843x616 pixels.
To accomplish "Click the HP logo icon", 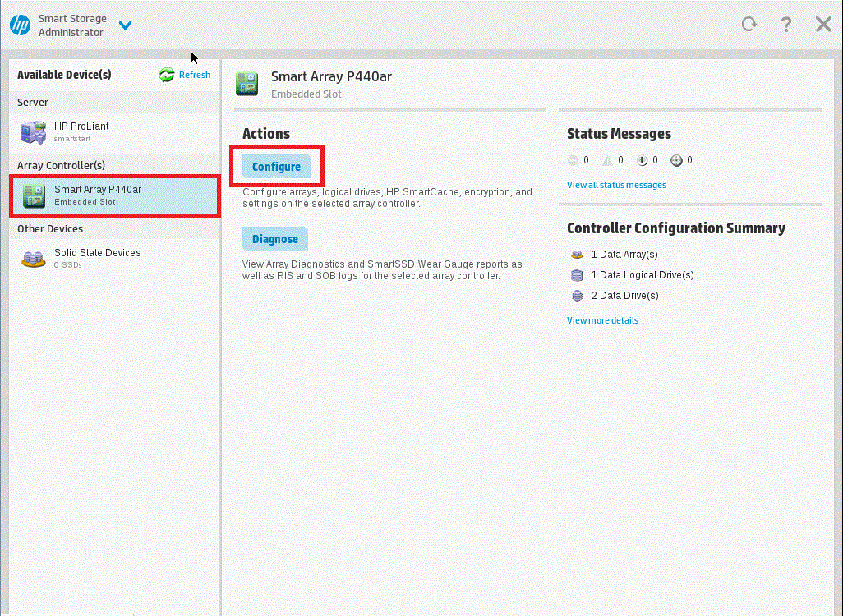I will (20, 25).
